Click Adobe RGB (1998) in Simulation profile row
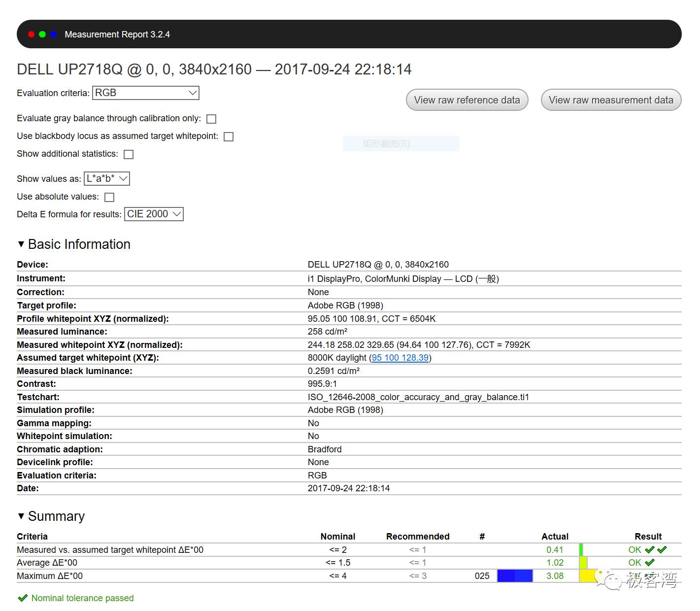700x611 pixels. 345,410
